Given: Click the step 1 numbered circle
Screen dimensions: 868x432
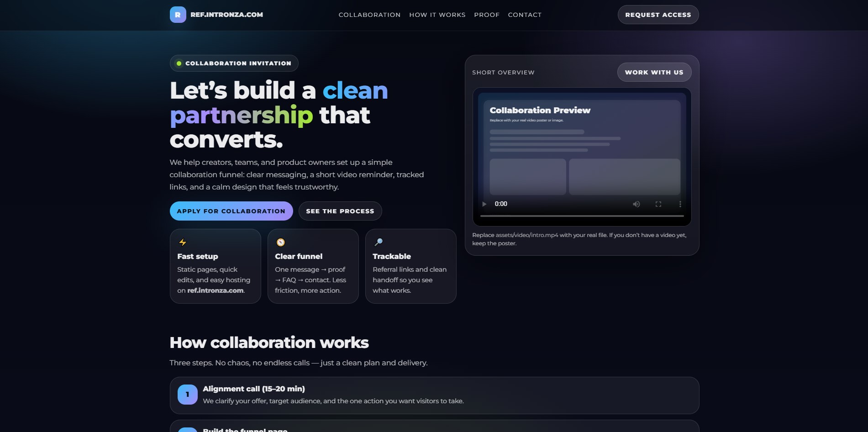Looking at the screenshot, I should coord(187,394).
